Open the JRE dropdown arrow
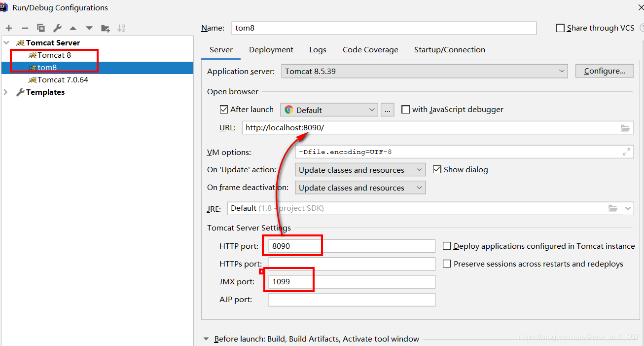The image size is (644, 346). click(x=628, y=208)
